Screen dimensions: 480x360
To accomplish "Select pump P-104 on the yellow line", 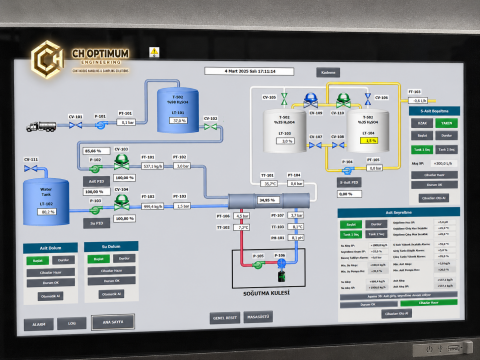I will tap(348, 171).
